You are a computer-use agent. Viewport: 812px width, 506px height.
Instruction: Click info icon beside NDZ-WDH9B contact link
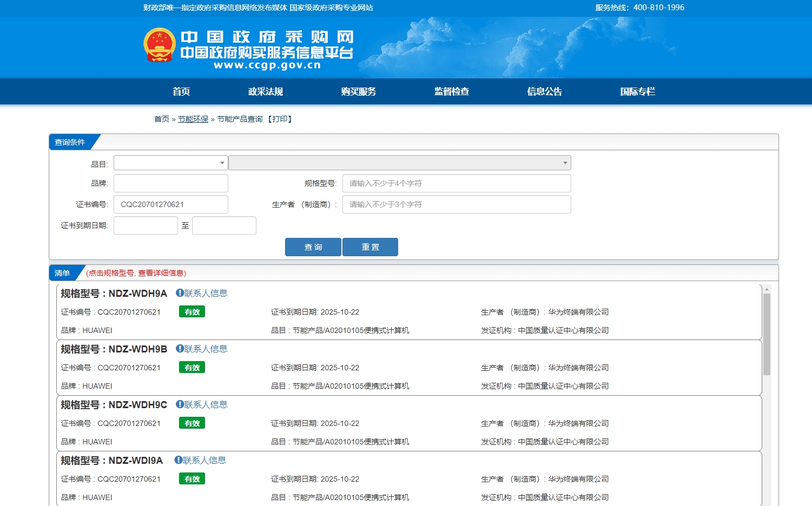[x=180, y=349]
